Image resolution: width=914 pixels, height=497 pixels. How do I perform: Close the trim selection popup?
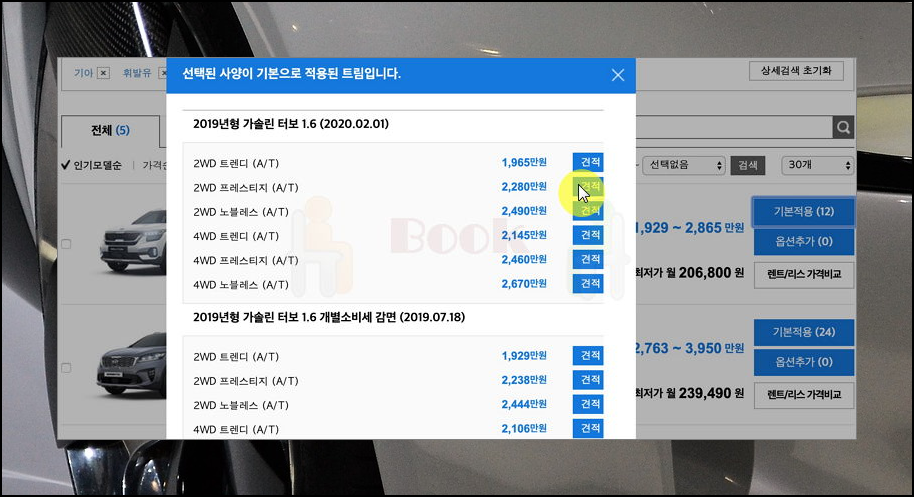pyautogui.click(x=618, y=75)
